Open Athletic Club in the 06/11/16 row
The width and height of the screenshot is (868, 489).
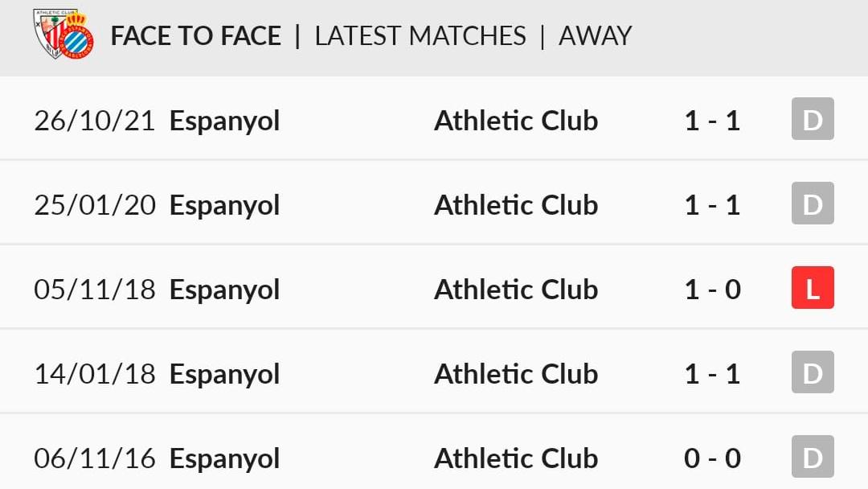516,458
